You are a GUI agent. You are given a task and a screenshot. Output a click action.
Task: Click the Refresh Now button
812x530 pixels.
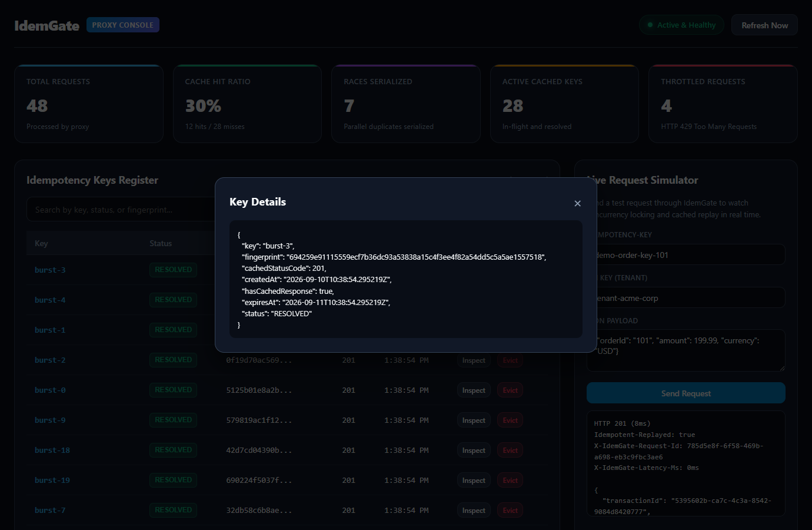[764, 25]
